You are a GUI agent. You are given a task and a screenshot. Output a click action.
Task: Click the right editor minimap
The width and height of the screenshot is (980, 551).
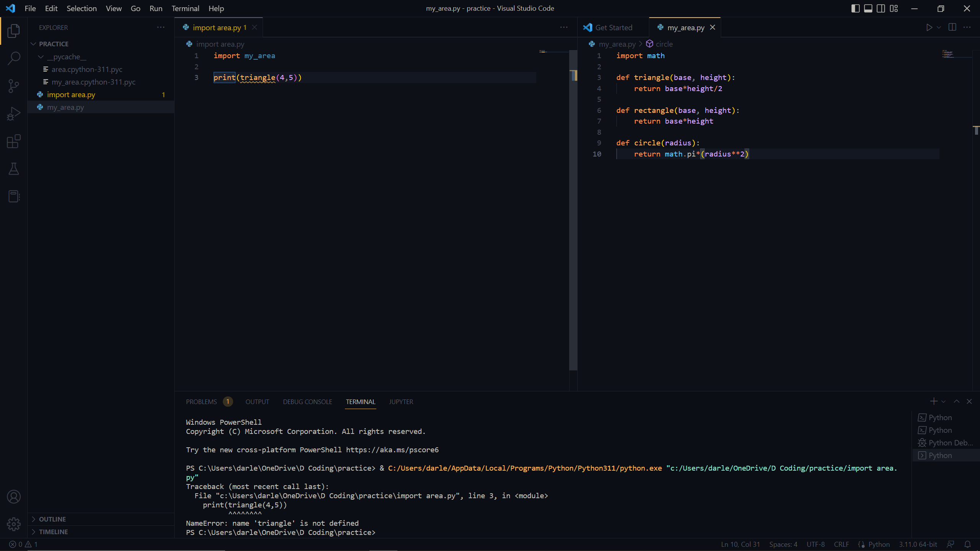pos(956,54)
